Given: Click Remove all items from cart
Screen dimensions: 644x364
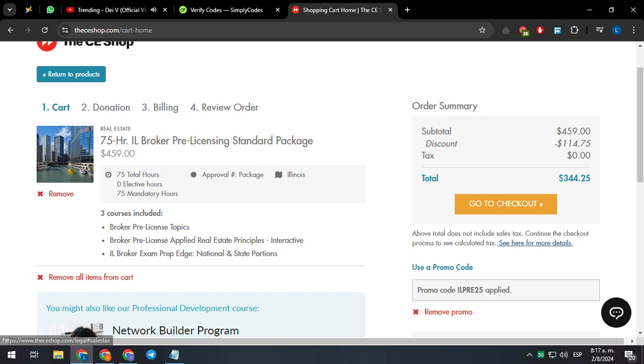Looking at the screenshot, I should pos(85,277).
